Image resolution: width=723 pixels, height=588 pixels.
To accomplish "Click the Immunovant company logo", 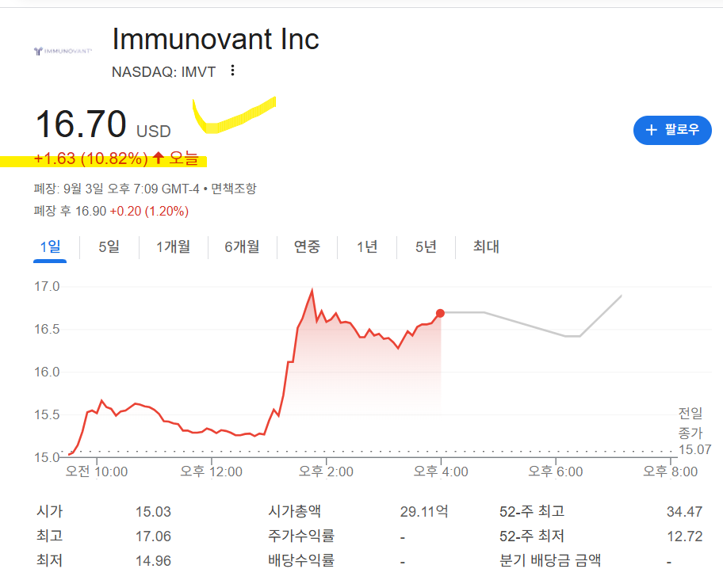I will point(63,51).
